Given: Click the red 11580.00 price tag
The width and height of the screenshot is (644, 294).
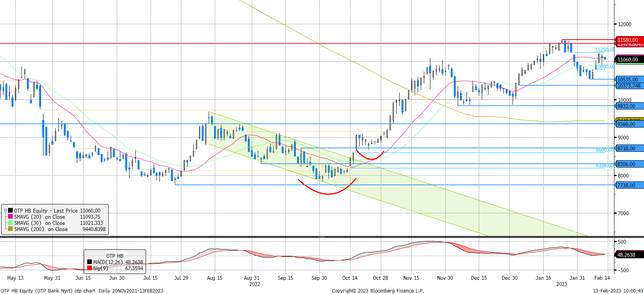Looking at the screenshot, I should pos(630,40).
